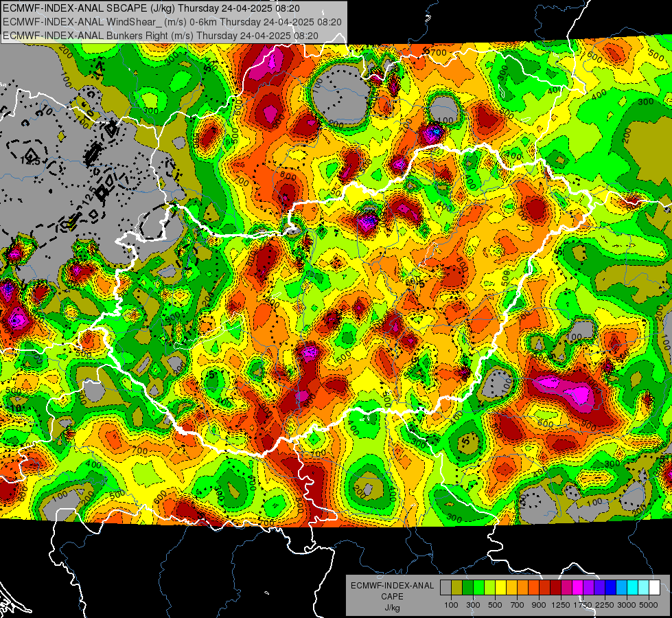This screenshot has height=618, width=672.
Task: Pick the yellow-green legend swatch
Action: coord(489,588)
